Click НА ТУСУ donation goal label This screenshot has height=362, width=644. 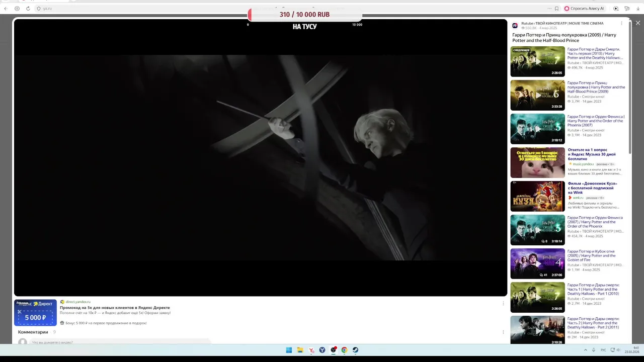[305, 27]
